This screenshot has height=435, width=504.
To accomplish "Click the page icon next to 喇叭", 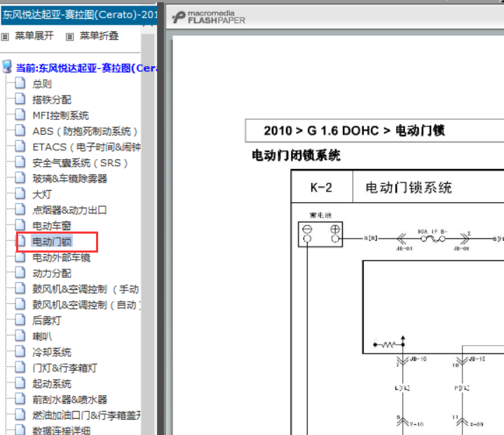I will [20, 335].
